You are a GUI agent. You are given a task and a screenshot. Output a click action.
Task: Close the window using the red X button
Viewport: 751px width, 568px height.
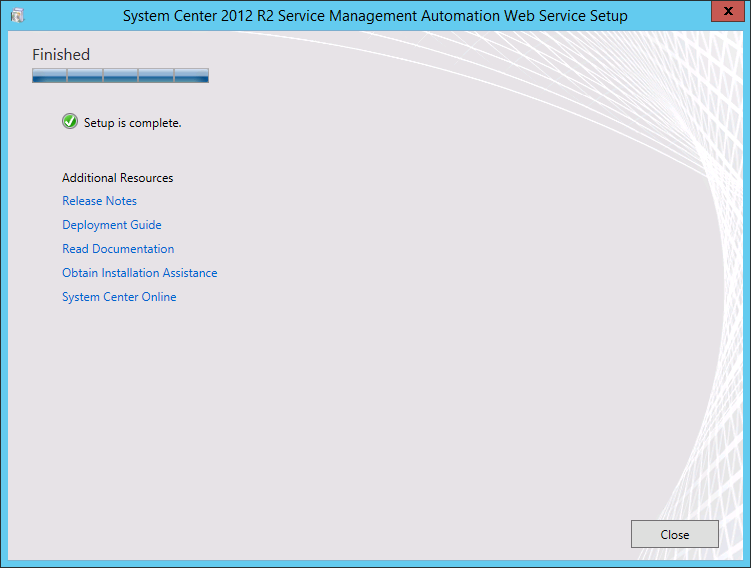point(728,11)
